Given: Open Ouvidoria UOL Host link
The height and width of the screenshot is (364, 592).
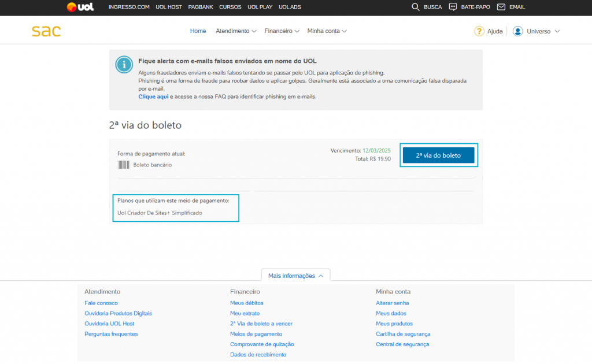Looking at the screenshot, I should click(109, 324).
